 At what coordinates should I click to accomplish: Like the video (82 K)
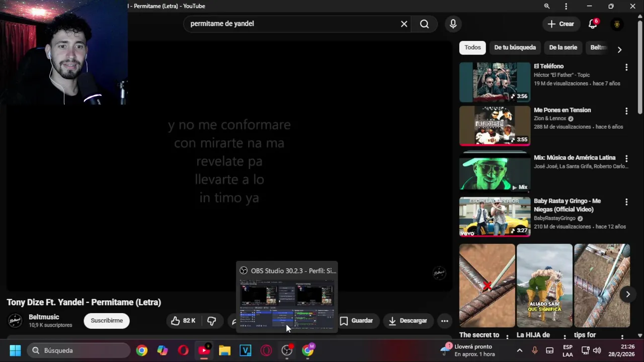[x=183, y=321]
